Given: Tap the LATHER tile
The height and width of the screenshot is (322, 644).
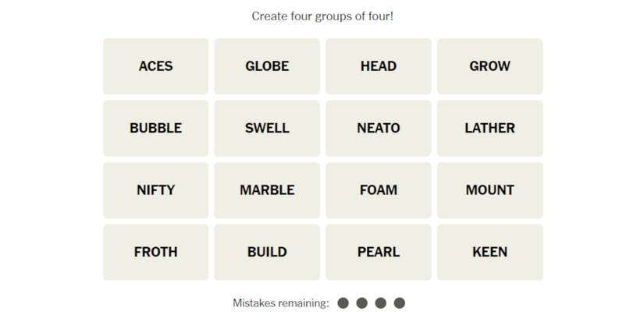Looking at the screenshot, I should pyautogui.click(x=489, y=128).
